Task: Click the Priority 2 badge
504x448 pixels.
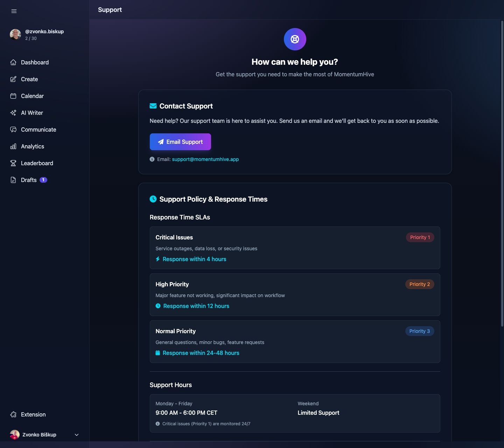Action: point(420,284)
